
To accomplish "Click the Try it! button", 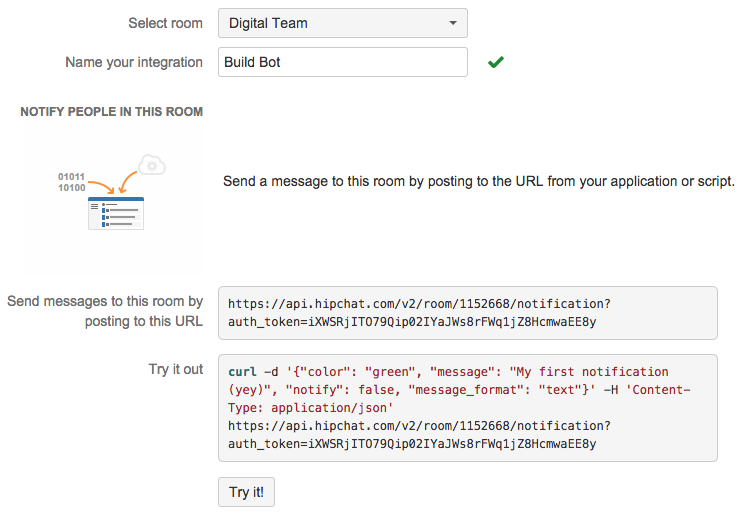I will [246, 492].
